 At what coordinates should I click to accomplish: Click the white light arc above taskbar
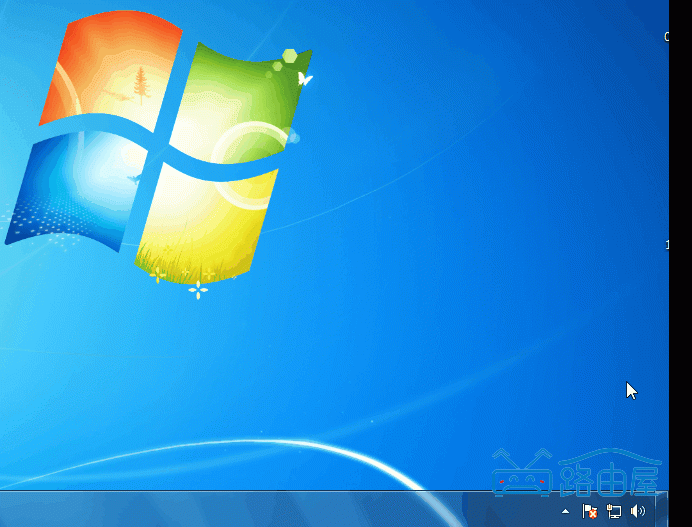tap(300, 443)
